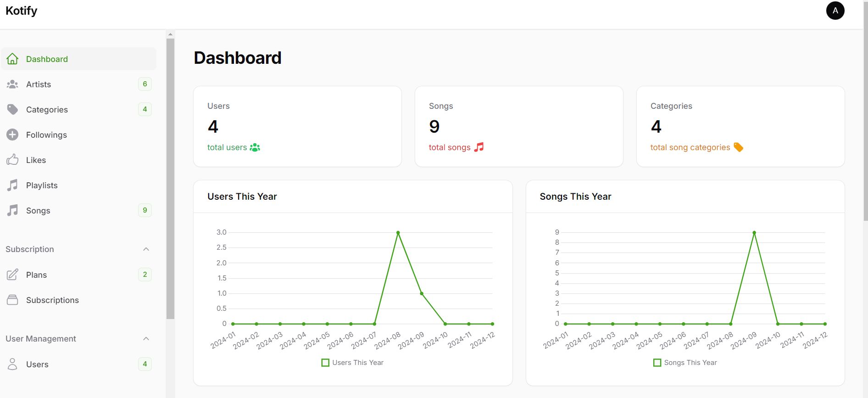Open the Songs sidebar menu item
The height and width of the screenshot is (398, 868).
point(38,211)
